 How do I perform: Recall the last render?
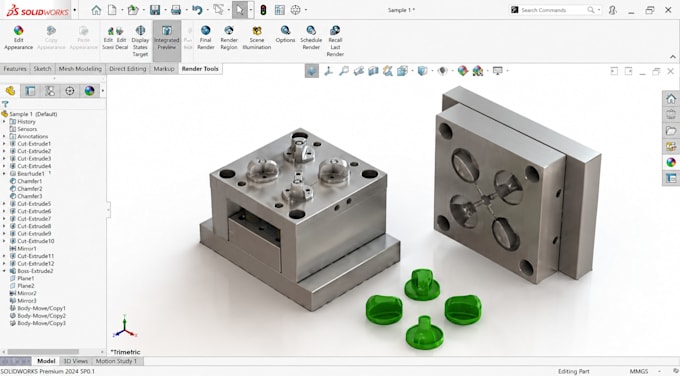(x=335, y=41)
